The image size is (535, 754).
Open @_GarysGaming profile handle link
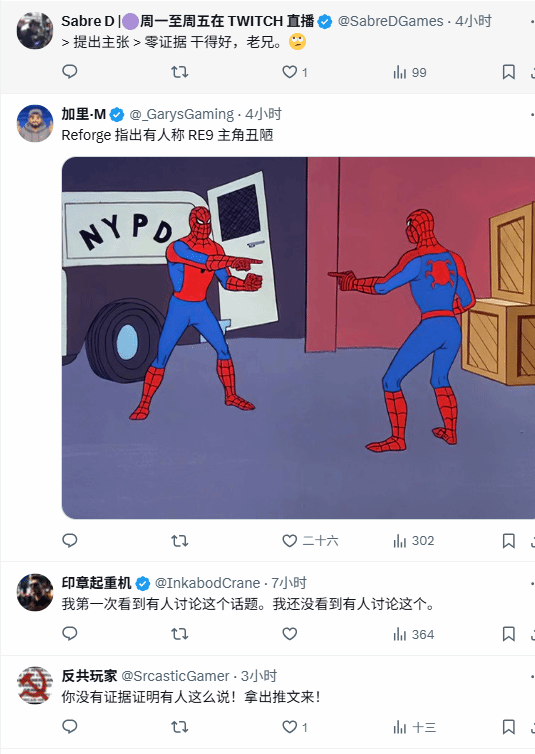click(182, 114)
